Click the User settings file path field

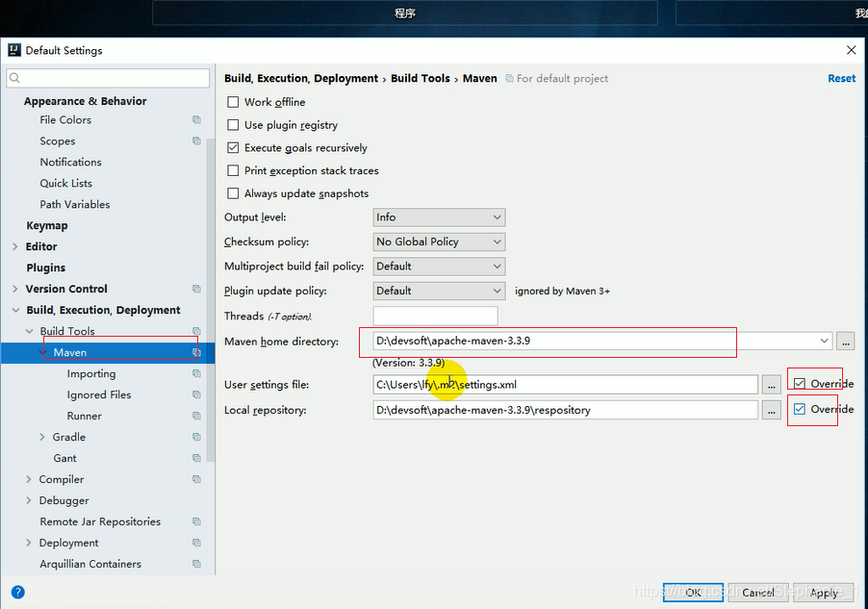565,385
